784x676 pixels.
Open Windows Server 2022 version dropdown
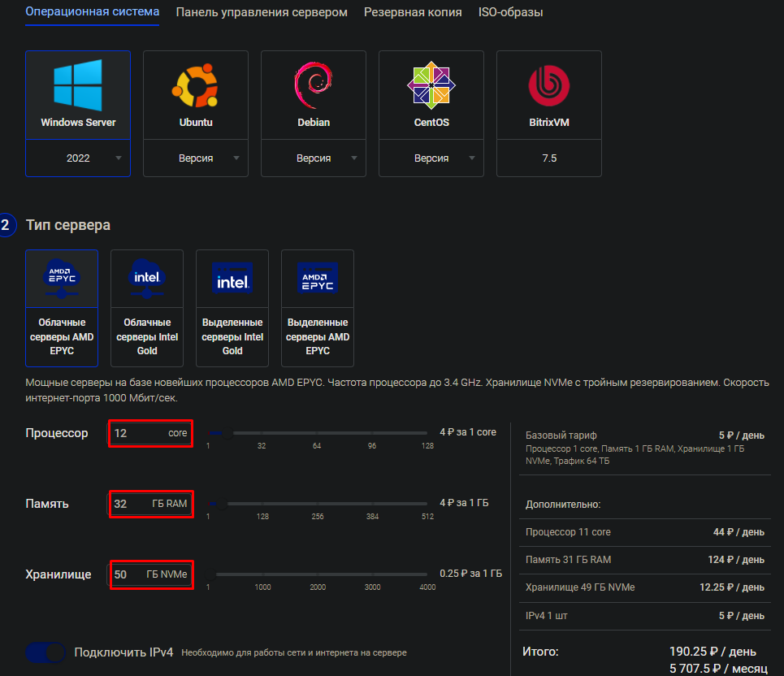pos(78,158)
